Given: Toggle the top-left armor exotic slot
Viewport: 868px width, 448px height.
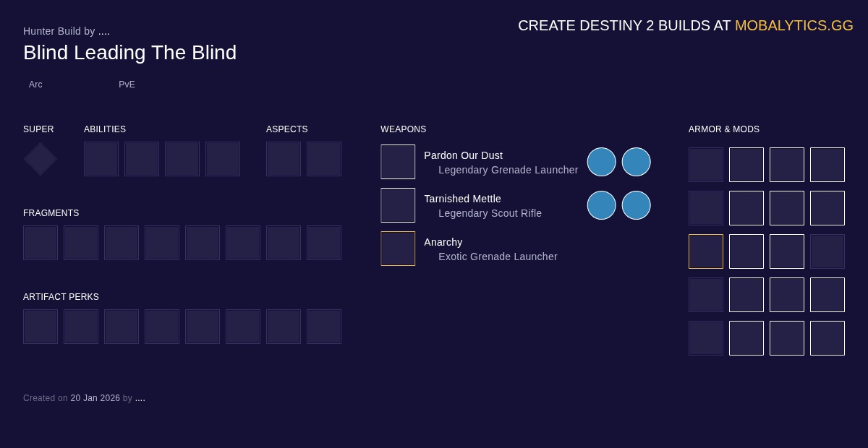Looking at the screenshot, I should coord(706,165).
